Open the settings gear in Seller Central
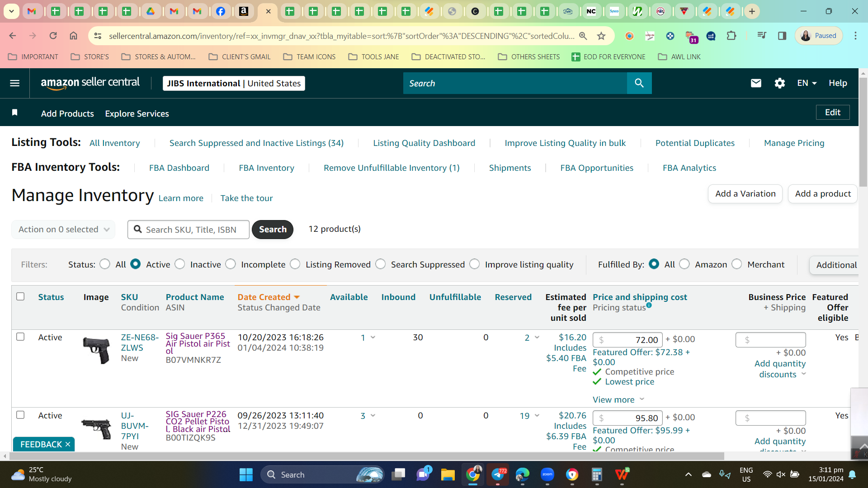This screenshot has height=488, width=868. click(x=779, y=83)
